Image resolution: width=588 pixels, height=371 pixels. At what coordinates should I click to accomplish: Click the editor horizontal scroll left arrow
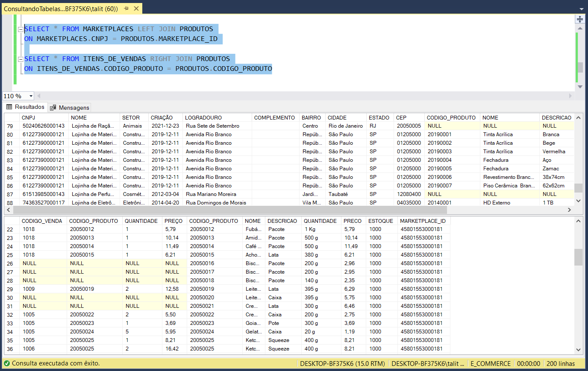click(x=38, y=96)
